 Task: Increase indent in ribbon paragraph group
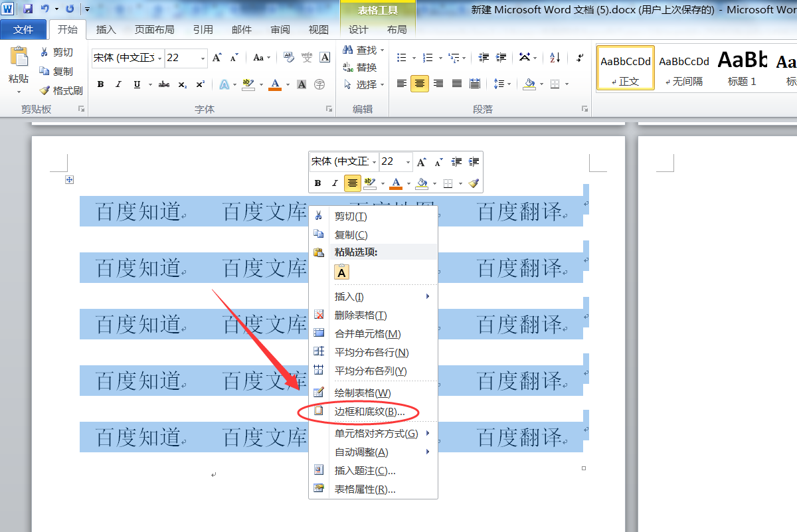(501, 58)
